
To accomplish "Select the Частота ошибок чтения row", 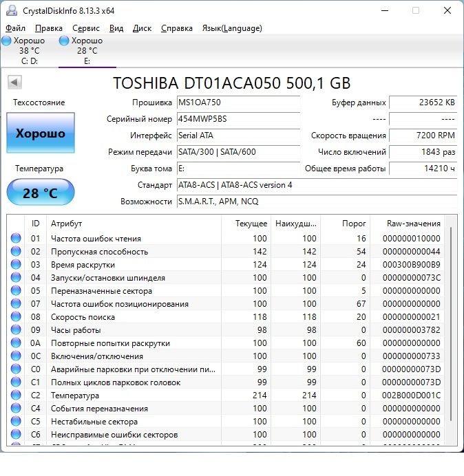I will 226,238.
